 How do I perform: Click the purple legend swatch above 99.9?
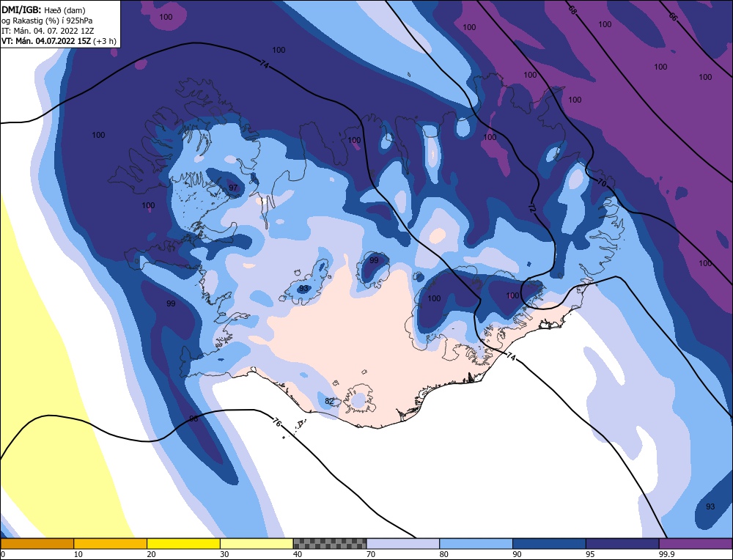(696, 543)
